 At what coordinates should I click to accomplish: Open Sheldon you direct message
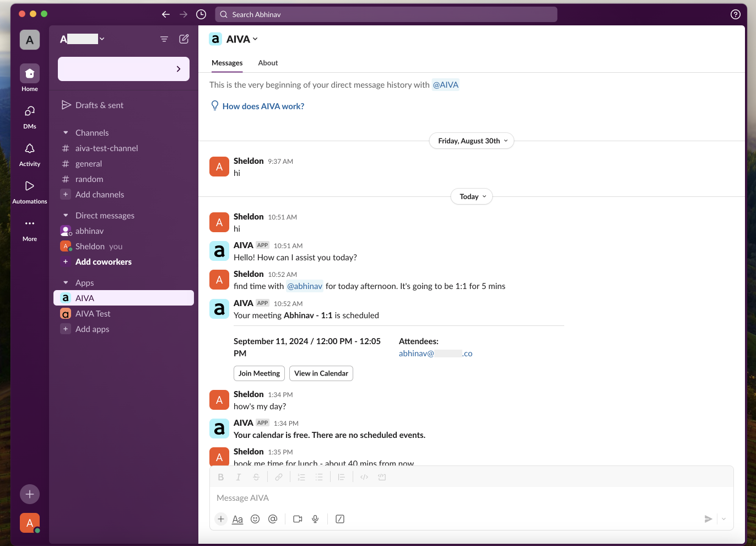click(123, 247)
